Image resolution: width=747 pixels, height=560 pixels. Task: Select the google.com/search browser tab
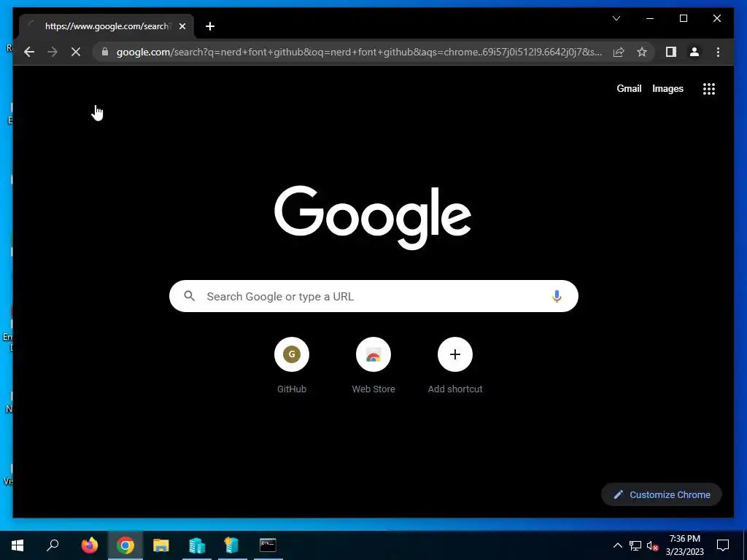click(107, 26)
